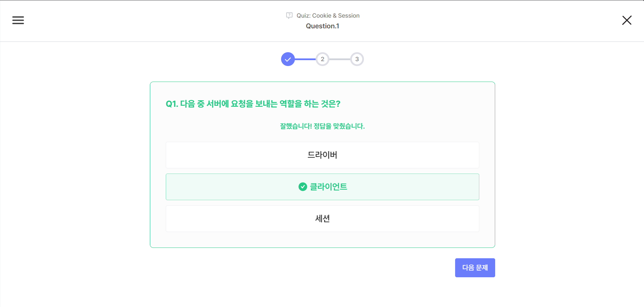
Task: Click the green check beside 클라이언트
Action: pyautogui.click(x=302, y=187)
